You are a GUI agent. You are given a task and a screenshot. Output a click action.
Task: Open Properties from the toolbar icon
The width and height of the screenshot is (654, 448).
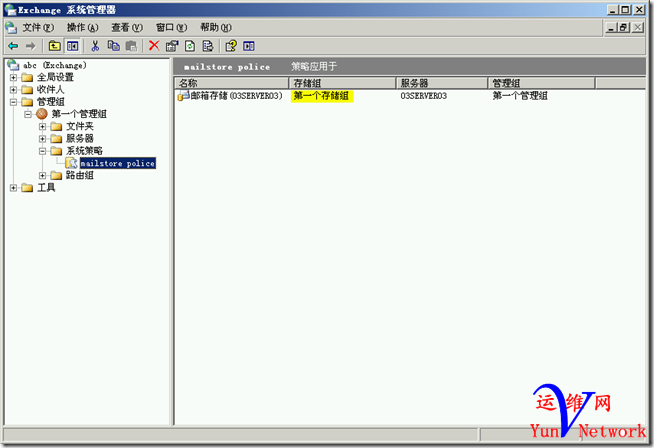(172, 46)
